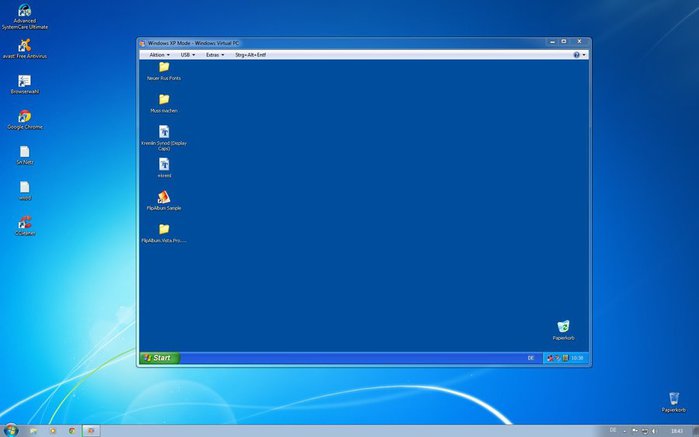Open the green XP Start button

coord(160,358)
